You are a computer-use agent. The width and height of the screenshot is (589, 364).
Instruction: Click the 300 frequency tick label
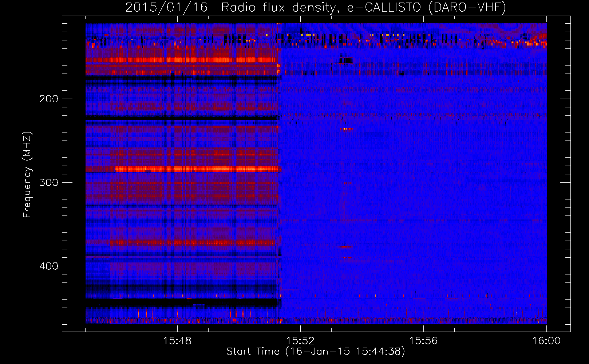click(49, 182)
